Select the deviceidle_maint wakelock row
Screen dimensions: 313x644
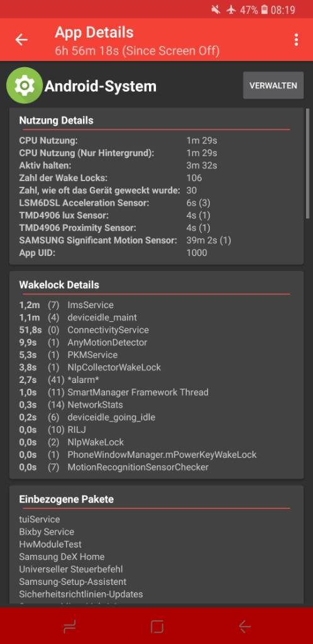tap(156, 318)
